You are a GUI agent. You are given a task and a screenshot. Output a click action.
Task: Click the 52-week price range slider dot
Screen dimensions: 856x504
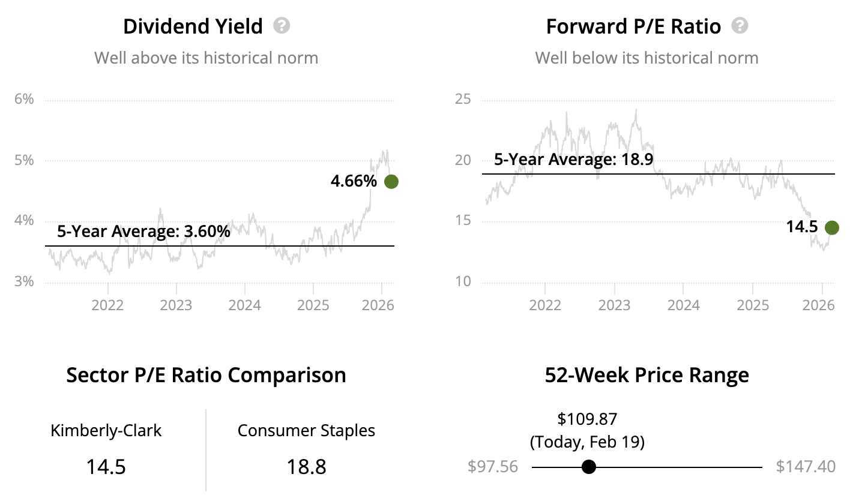[x=589, y=467]
